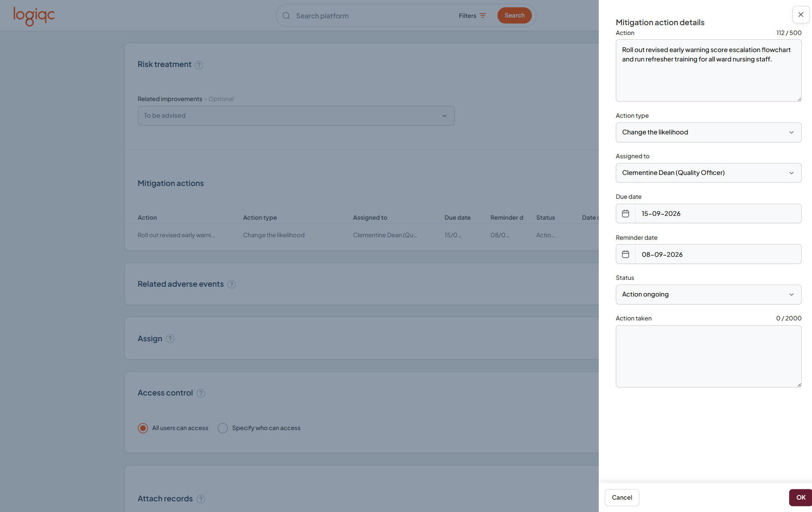Click the Reminder d column header
Viewport: 812px width, 512px height.
pyautogui.click(x=507, y=218)
